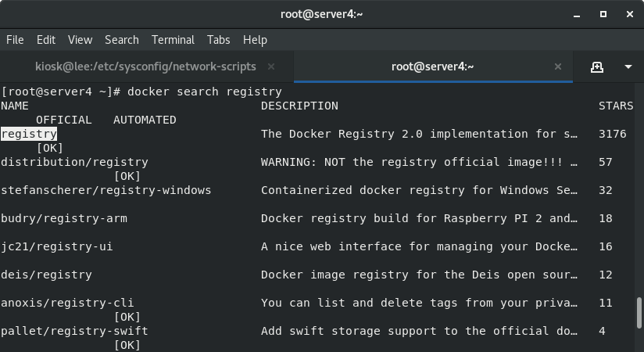Viewport: 644px width, 352px height.
Task: Click the docker search registry command line
Action: (204, 92)
